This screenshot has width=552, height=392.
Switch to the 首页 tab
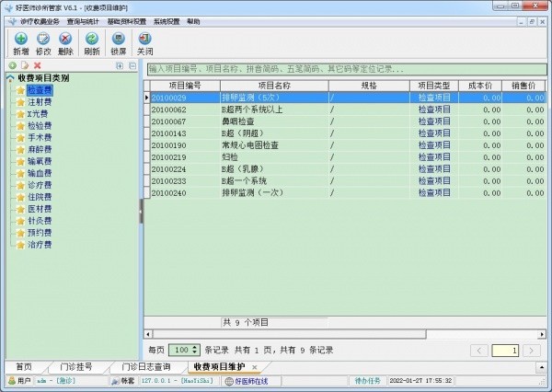tap(24, 367)
